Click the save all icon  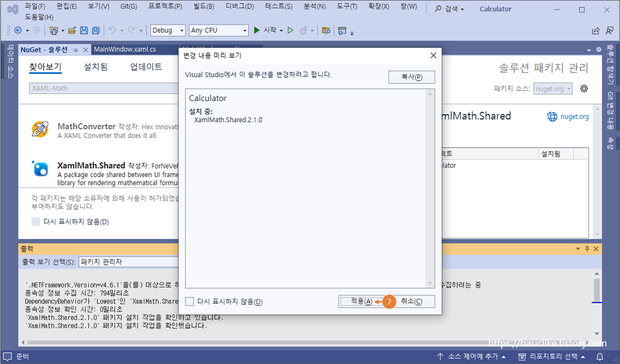click(x=96, y=30)
